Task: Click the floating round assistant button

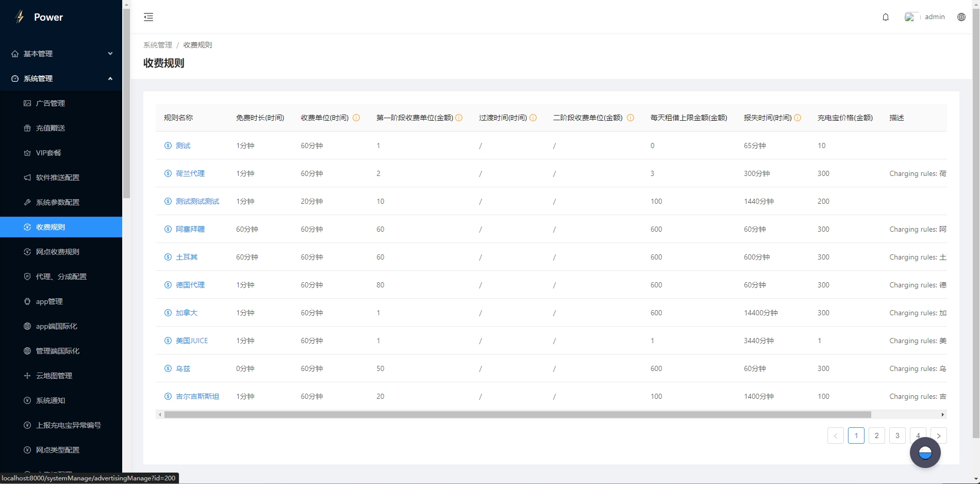Action: [x=925, y=453]
